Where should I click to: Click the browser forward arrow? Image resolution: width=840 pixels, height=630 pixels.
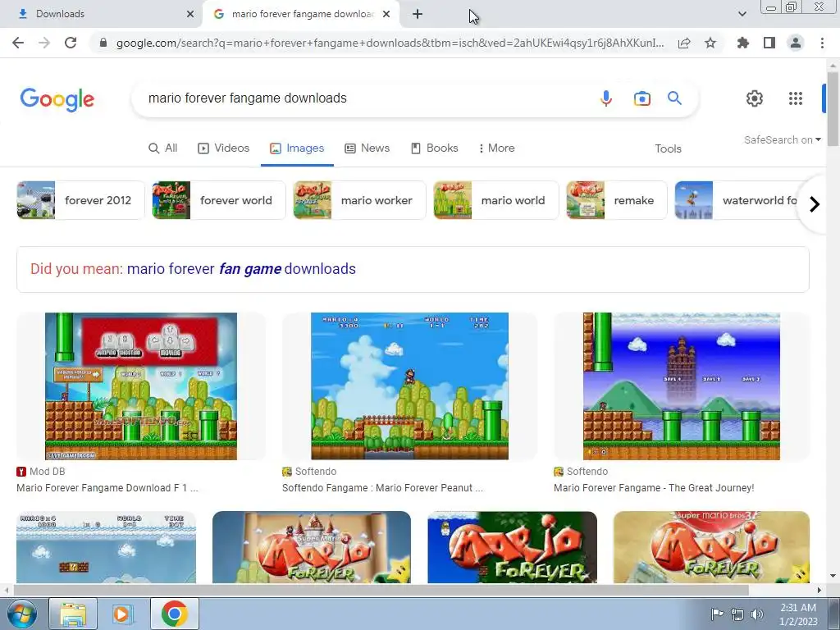coord(44,43)
